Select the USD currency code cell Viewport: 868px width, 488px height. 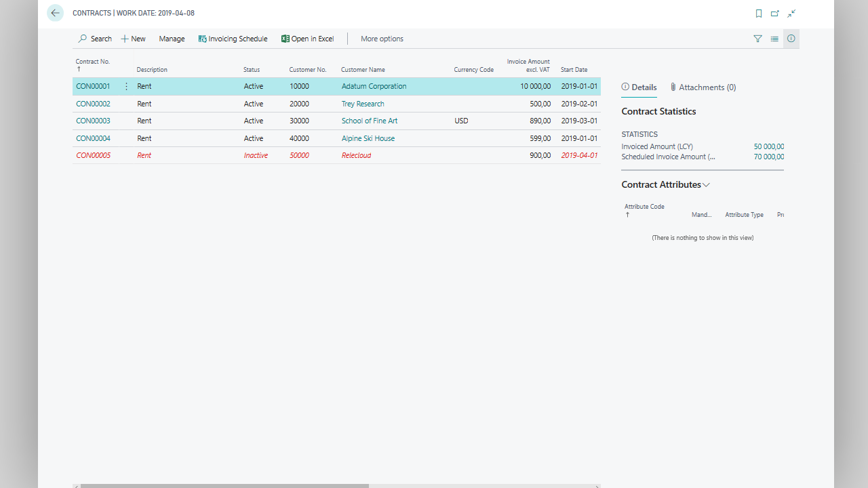[x=461, y=121]
